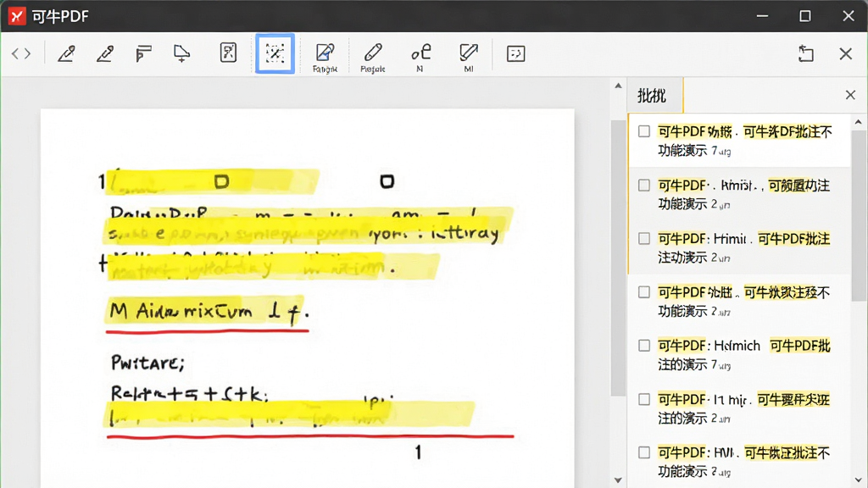Select annotation entry 注功演示
This screenshot has width=868, height=488.
[x=739, y=247]
